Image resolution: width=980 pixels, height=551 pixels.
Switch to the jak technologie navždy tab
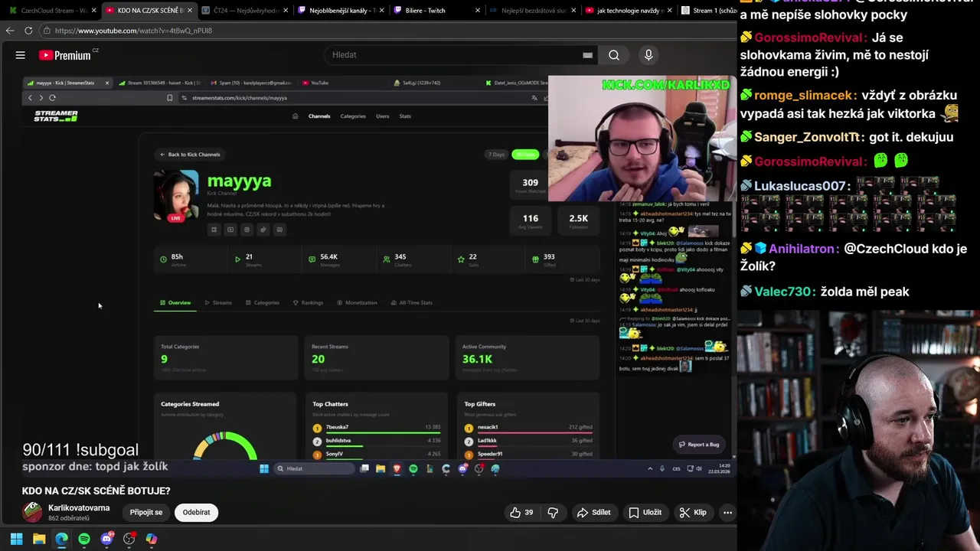tap(628, 11)
